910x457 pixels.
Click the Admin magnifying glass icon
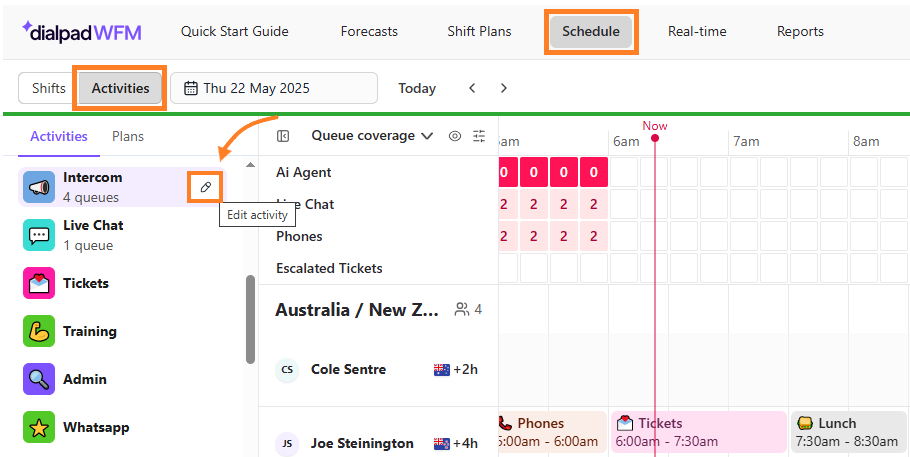39,379
